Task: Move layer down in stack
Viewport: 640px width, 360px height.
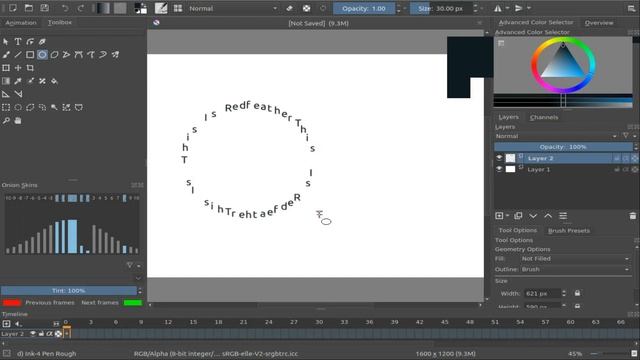Action: coord(533,216)
